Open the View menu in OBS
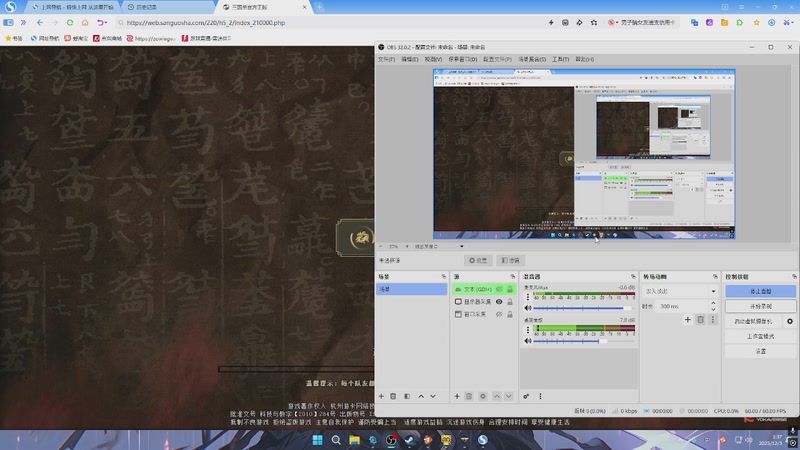The height and width of the screenshot is (450, 800). click(x=433, y=59)
